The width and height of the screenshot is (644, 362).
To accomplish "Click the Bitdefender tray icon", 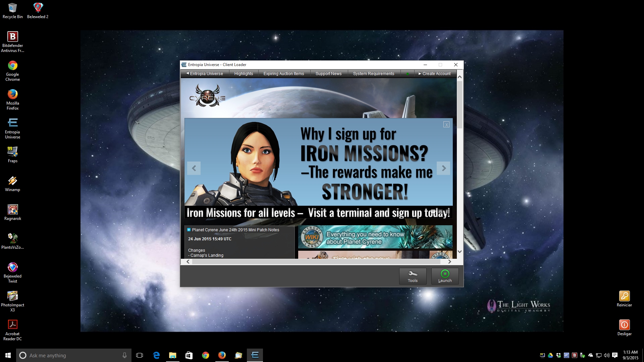I will click(x=575, y=355).
